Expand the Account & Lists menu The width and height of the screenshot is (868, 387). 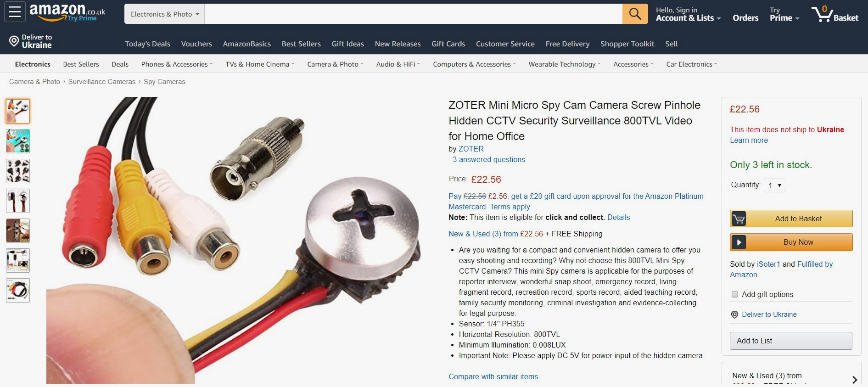pyautogui.click(x=688, y=14)
